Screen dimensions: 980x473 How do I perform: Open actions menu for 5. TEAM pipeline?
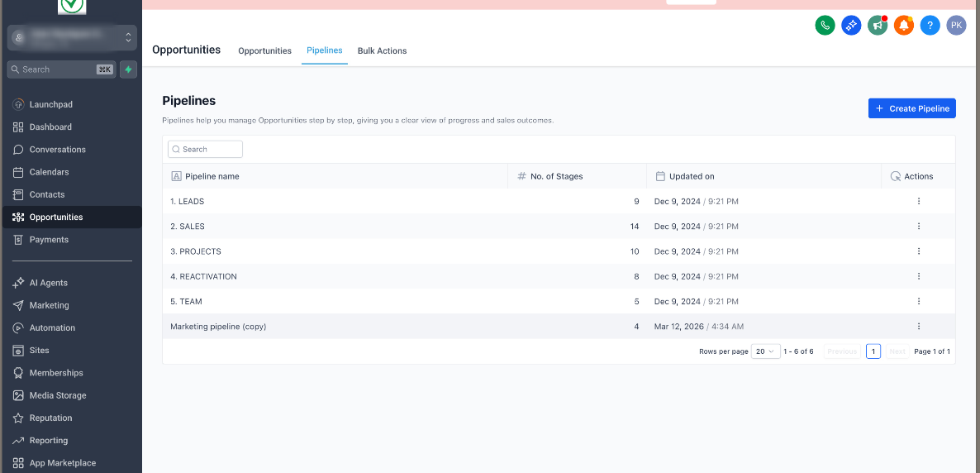[919, 302]
